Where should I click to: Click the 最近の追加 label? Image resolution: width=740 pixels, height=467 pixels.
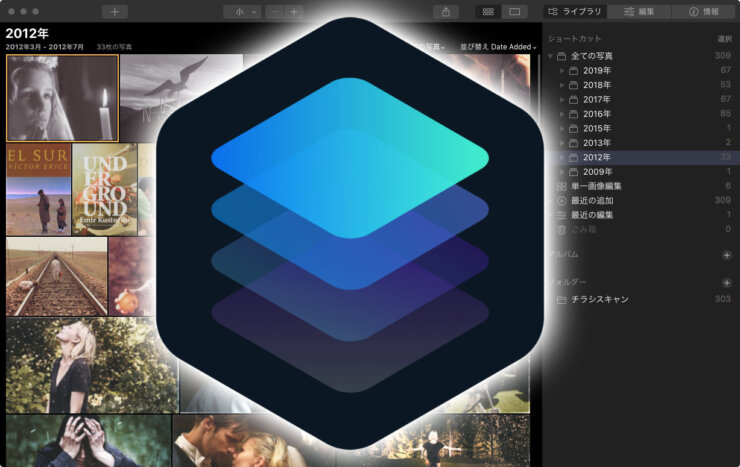592,201
